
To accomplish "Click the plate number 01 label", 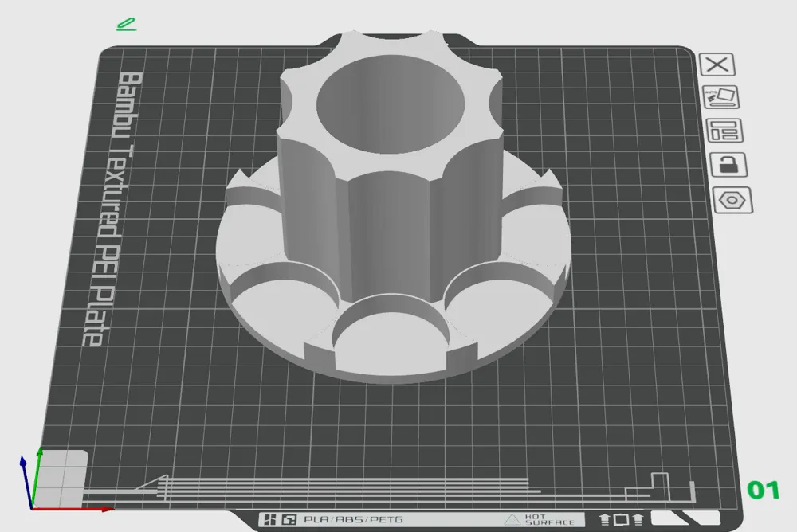I will (x=764, y=488).
